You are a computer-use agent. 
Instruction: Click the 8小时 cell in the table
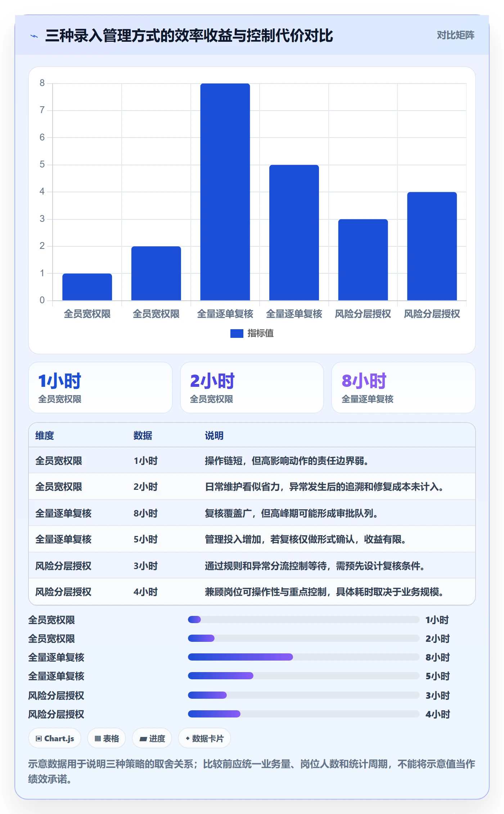[x=146, y=513]
